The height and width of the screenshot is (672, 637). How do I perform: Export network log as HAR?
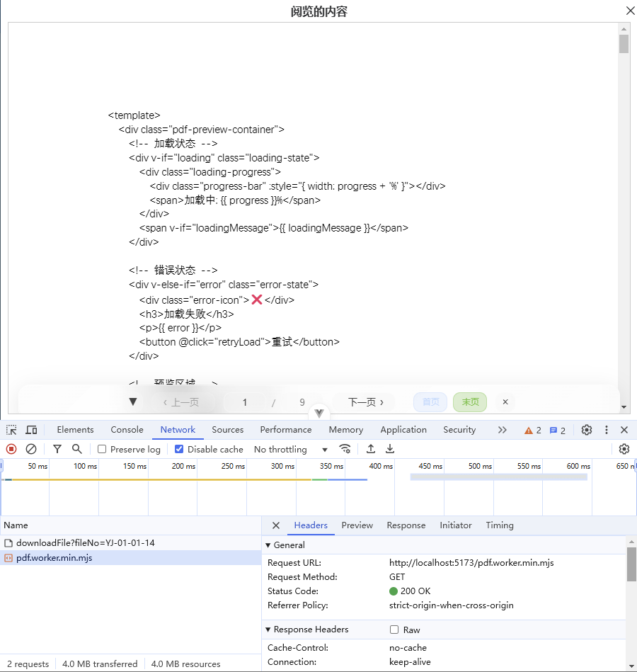(389, 449)
